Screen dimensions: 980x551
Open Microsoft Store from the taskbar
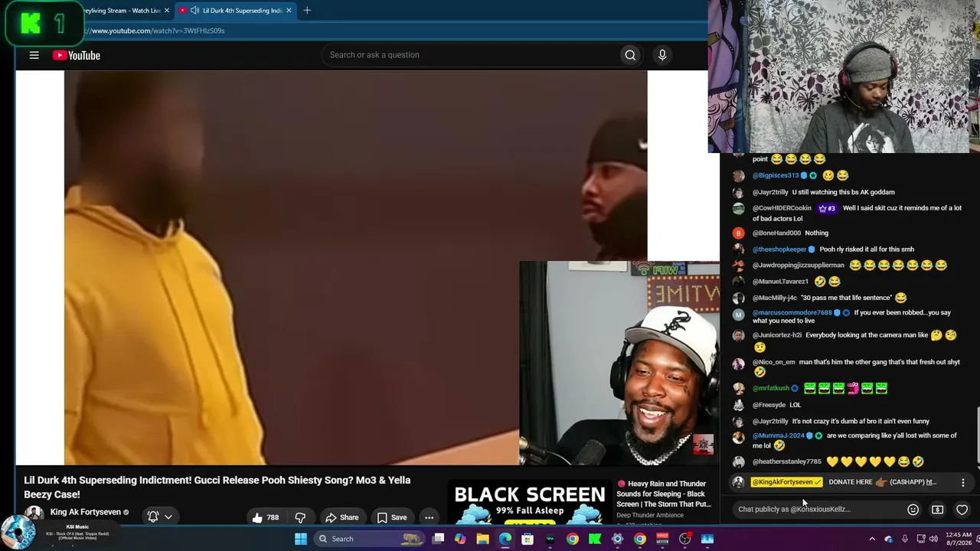pyautogui.click(x=528, y=539)
